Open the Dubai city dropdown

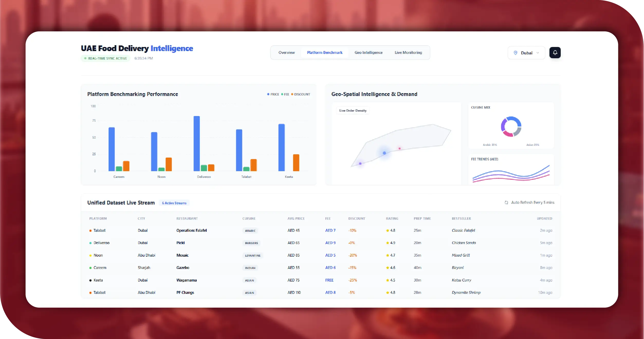(x=526, y=53)
